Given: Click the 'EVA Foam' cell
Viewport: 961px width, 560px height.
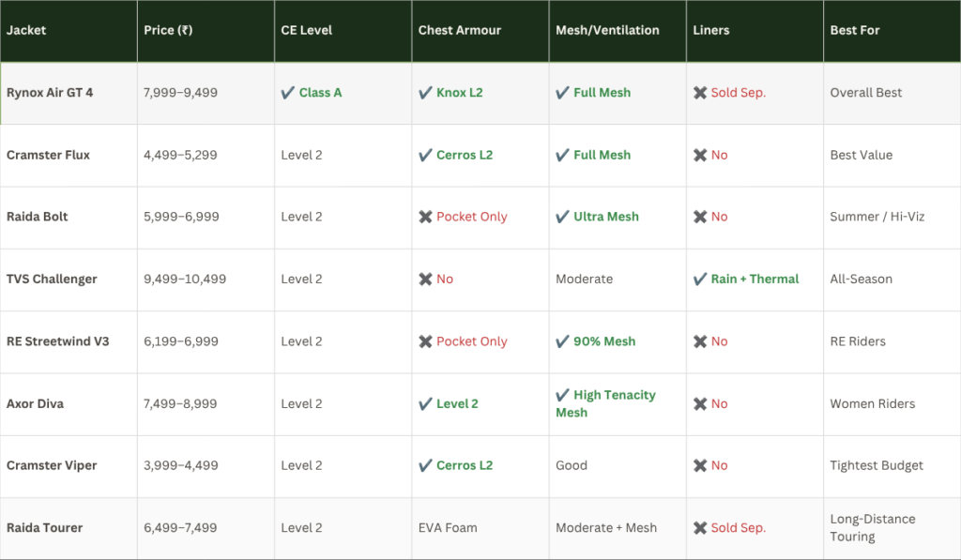Looking at the screenshot, I should click(x=448, y=527).
